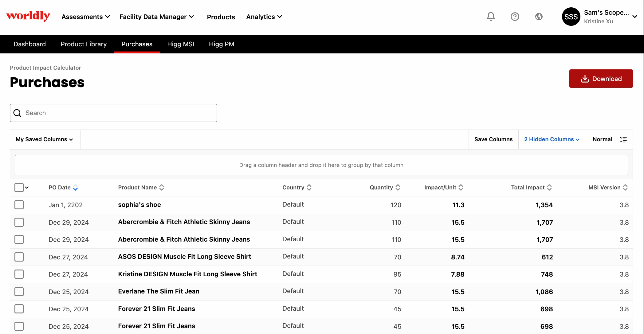This screenshot has width=644, height=334.
Task: Sort by Product Name column arrows
Action: [162, 188]
